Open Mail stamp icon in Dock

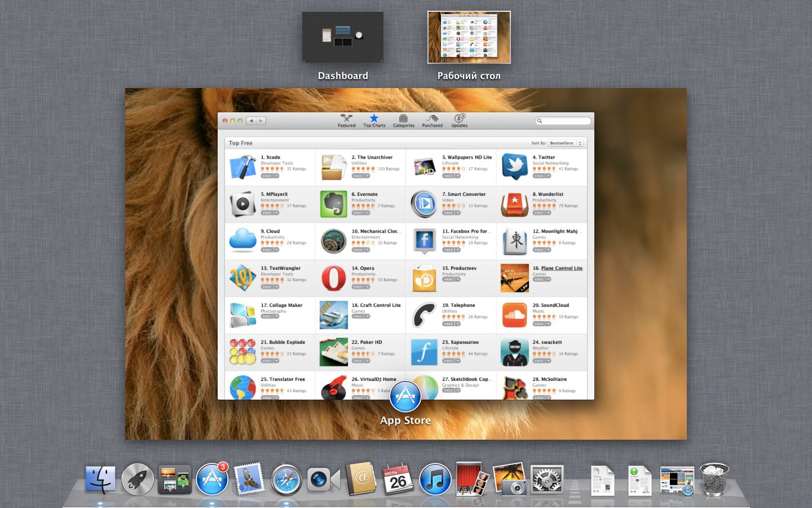pos(249,479)
